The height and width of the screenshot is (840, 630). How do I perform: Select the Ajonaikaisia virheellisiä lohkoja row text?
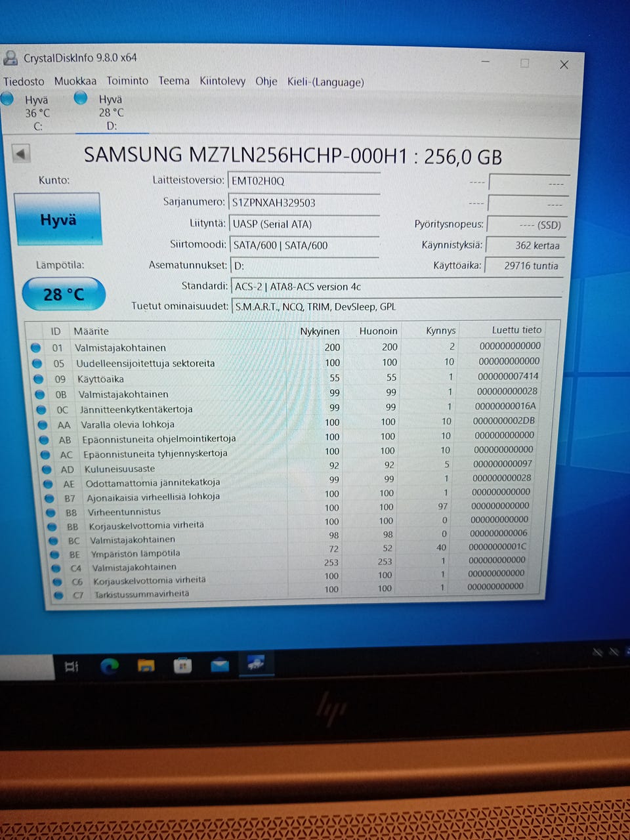[x=154, y=497]
